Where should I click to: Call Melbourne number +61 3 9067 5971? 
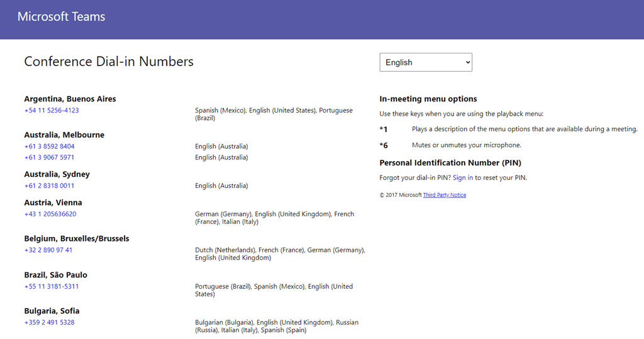coord(49,157)
